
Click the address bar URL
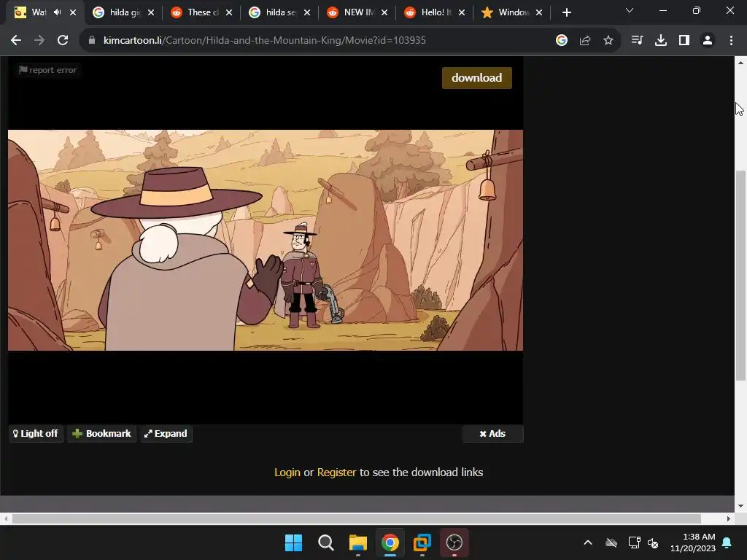click(x=264, y=41)
